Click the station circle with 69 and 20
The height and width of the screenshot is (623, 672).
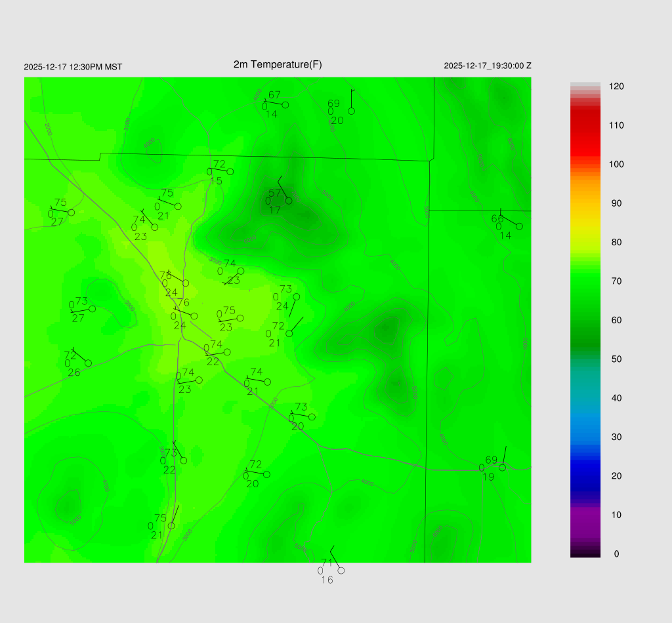(x=351, y=111)
